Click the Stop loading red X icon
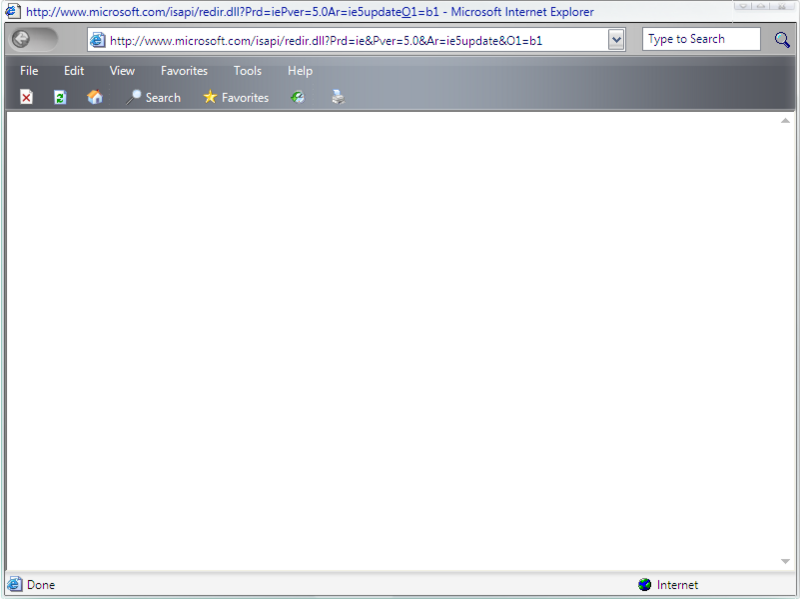Viewport: 800px width, 599px height. tap(27, 97)
